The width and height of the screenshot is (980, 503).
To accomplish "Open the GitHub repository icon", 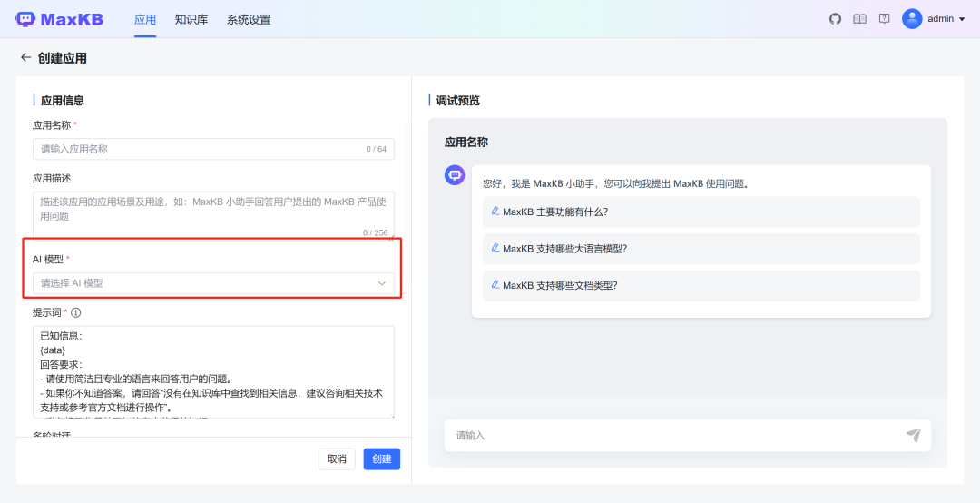I will pyautogui.click(x=835, y=19).
